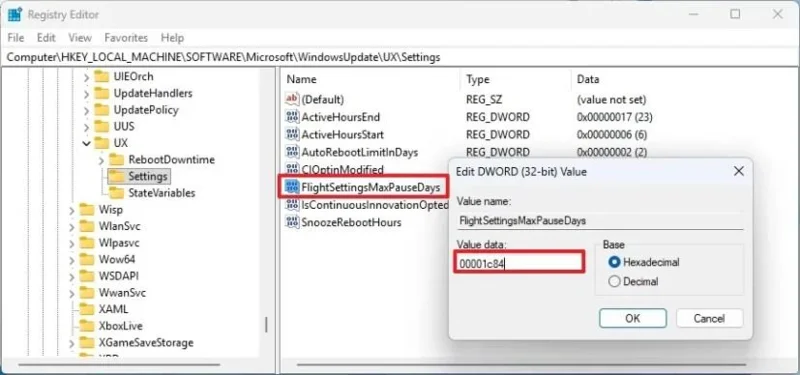Click the FlightSettingsMaxPauseDays DWORD icon

click(x=292, y=187)
